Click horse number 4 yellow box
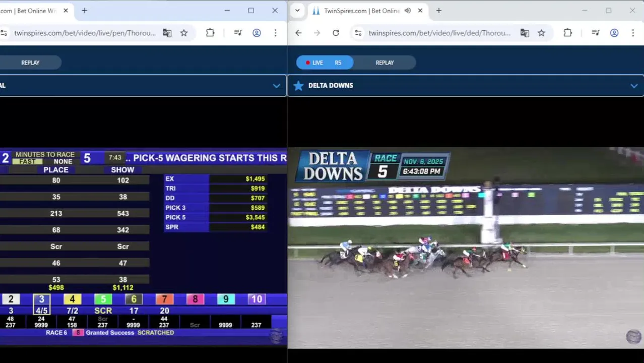This screenshot has width=644, height=363. tap(72, 299)
